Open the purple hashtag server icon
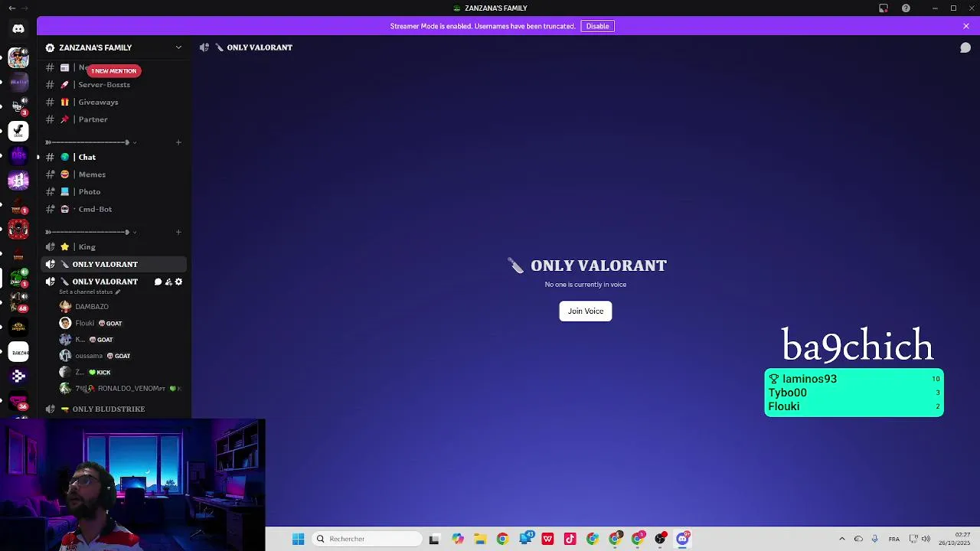The width and height of the screenshot is (980, 551). 18,181
